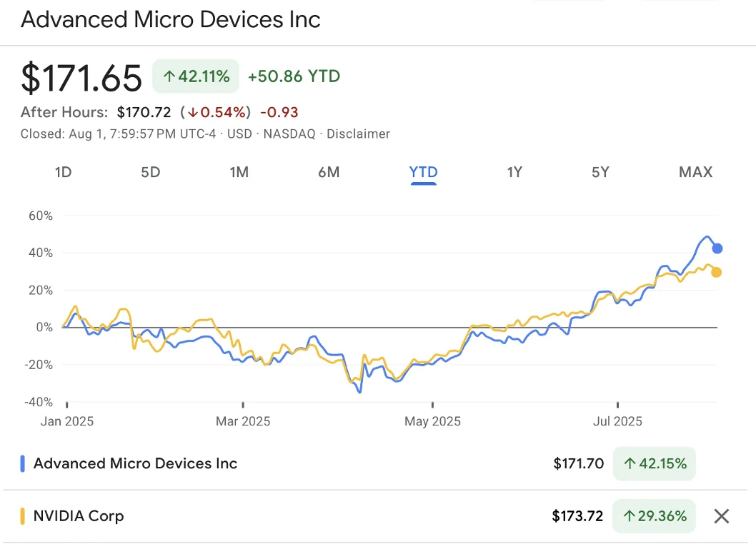Click the yellow endpoint dot on the chart line
Image resolution: width=756 pixels, height=544 pixels.
pyautogui.click(x=716, y=271)
